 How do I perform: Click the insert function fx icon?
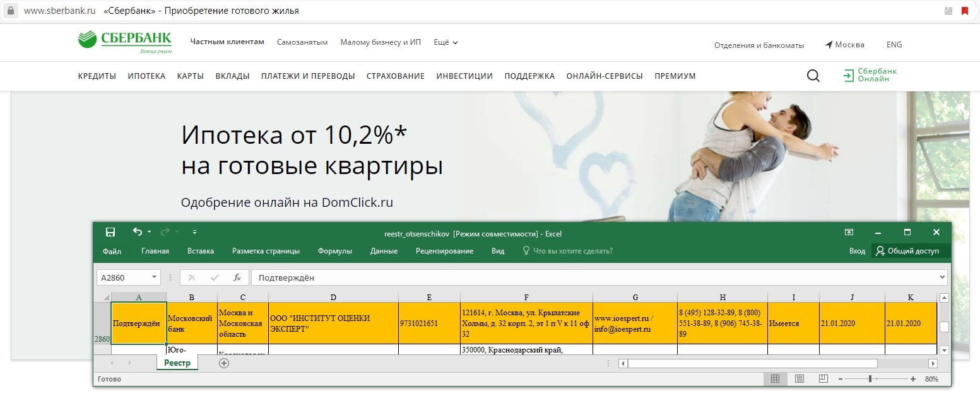click(237, 277)
